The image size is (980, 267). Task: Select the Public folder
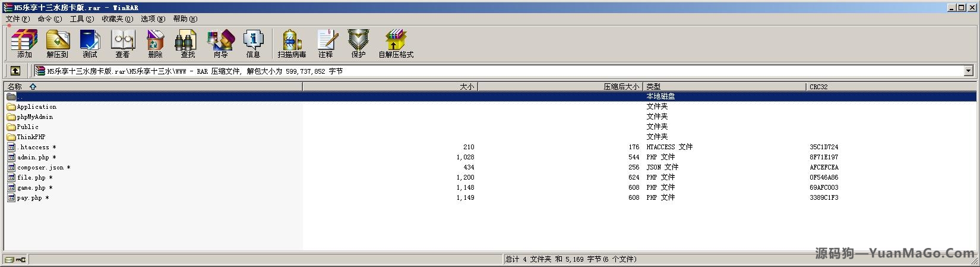27,127
